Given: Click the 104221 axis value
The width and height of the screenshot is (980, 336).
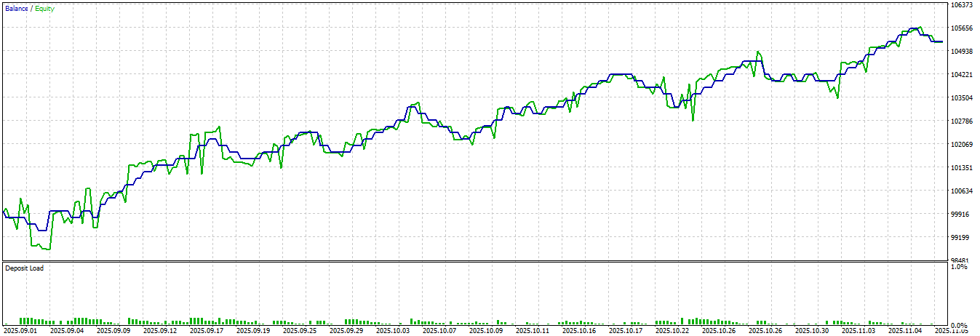Looking at the screenshot, I should coord(961,75).
